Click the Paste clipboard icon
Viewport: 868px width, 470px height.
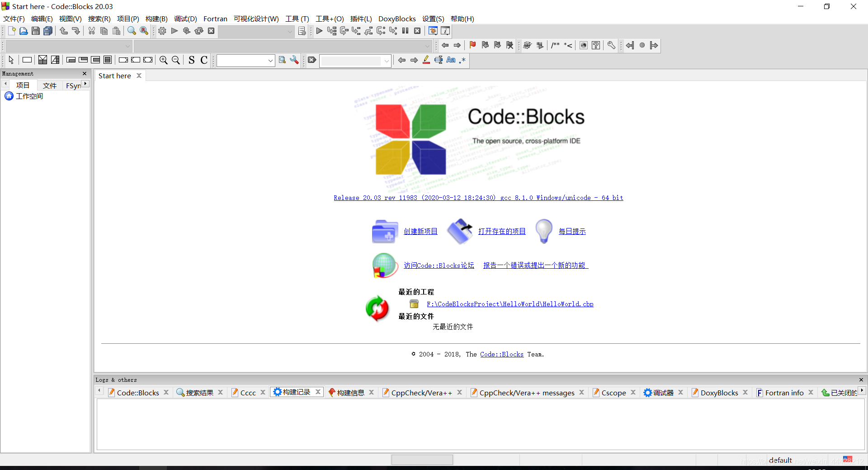(117, 31)
